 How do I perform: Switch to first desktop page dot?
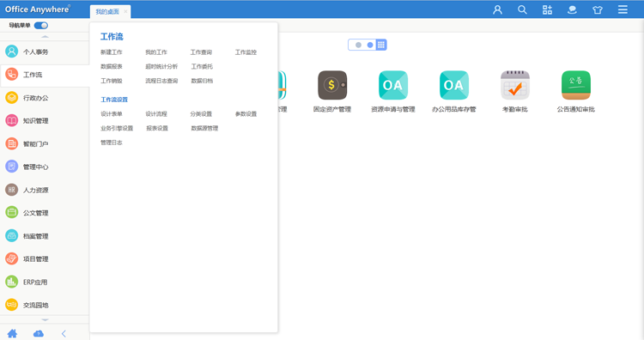(358, 45)
